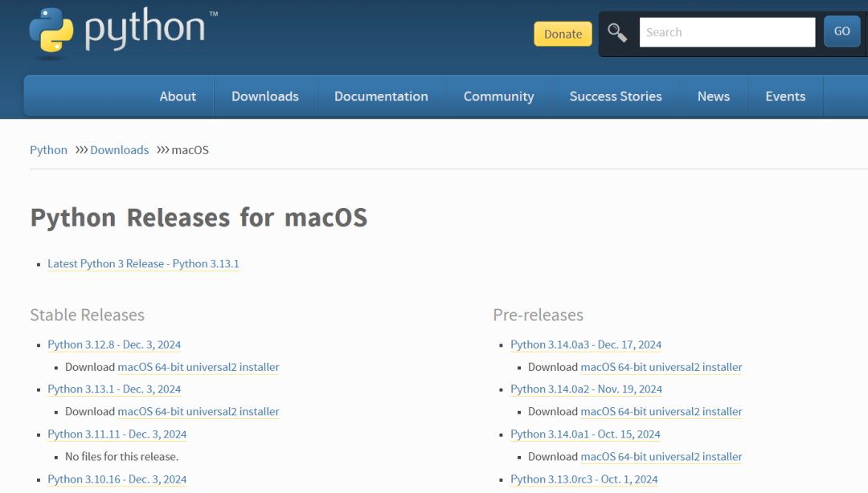Open the News menu

(x=714, y=96)
